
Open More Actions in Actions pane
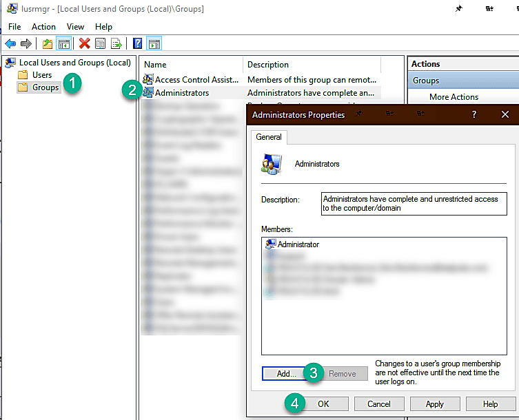(x=454, y=97)
